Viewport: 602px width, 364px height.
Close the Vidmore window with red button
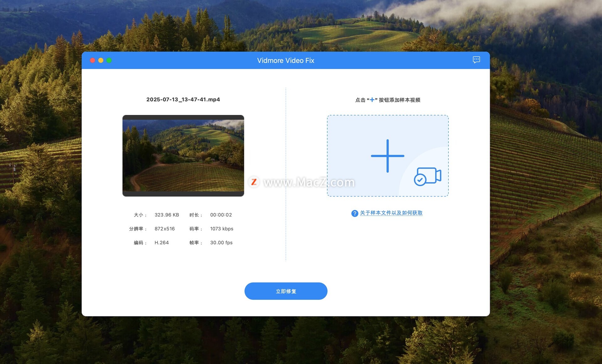tap(92, 60)
